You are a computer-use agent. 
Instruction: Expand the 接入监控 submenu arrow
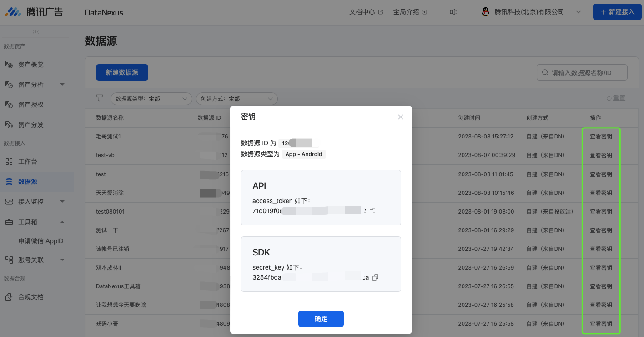point(62,201)
